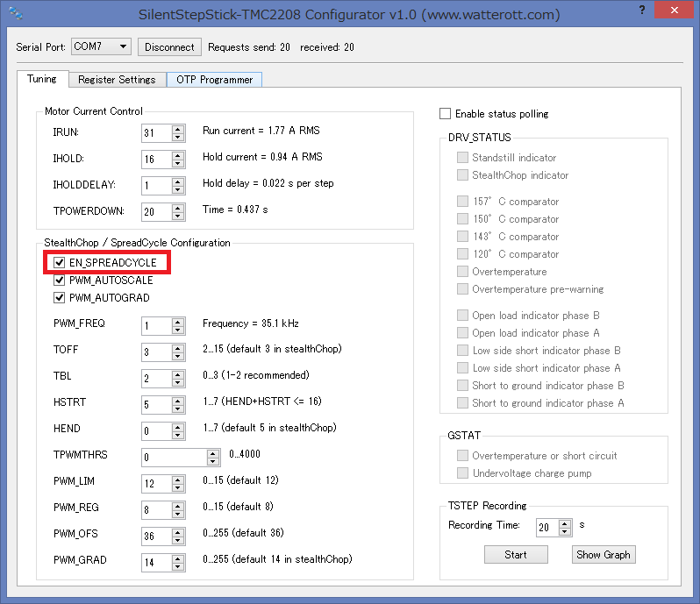The image size is (700, 604).
Task: Click the Show Graph button
Action: (604, 555)
